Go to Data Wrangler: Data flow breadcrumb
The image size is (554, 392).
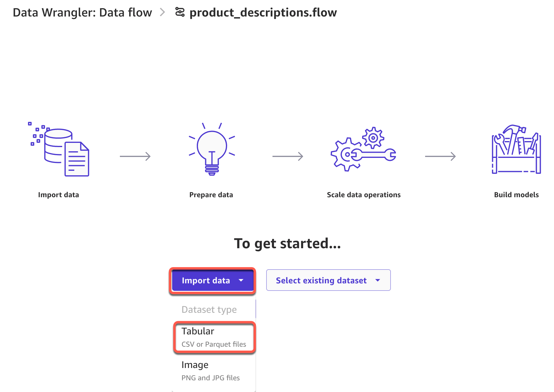point(82,13)
